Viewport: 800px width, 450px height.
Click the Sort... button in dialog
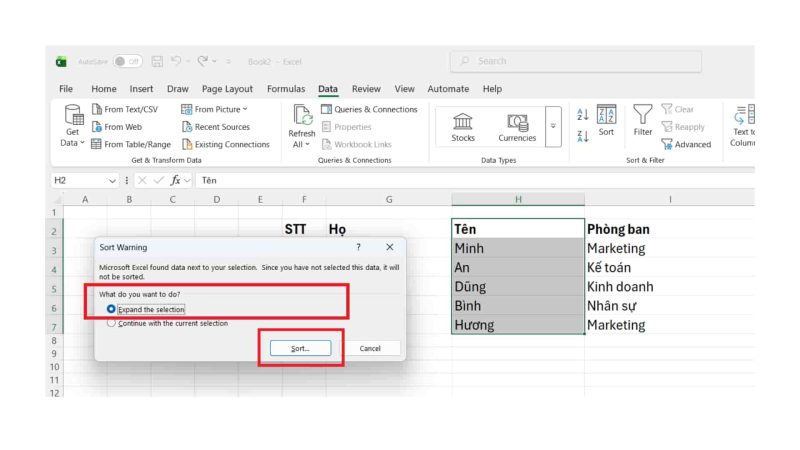pyautogui.click(x=300, y=348)
